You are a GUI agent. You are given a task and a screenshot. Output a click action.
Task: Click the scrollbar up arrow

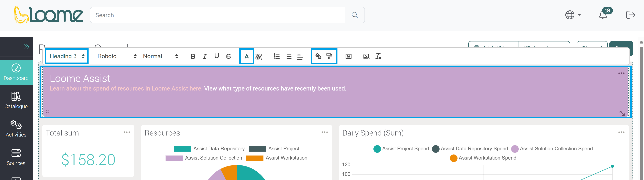pyautogui.click(x=641, y=42)
